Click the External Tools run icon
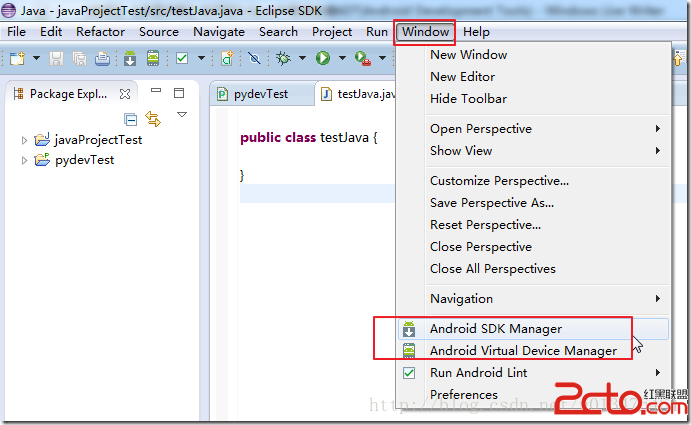This screenshot has height=425, width=691. pyautogui.click(x=363, y=58)
